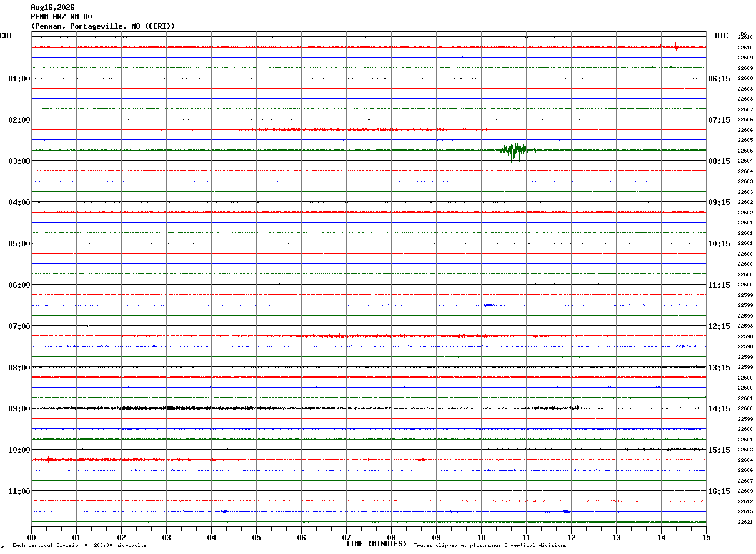The image size is (756, 554).
Task: Click the small black spike on top trace
Action: [x=526, y=37]
